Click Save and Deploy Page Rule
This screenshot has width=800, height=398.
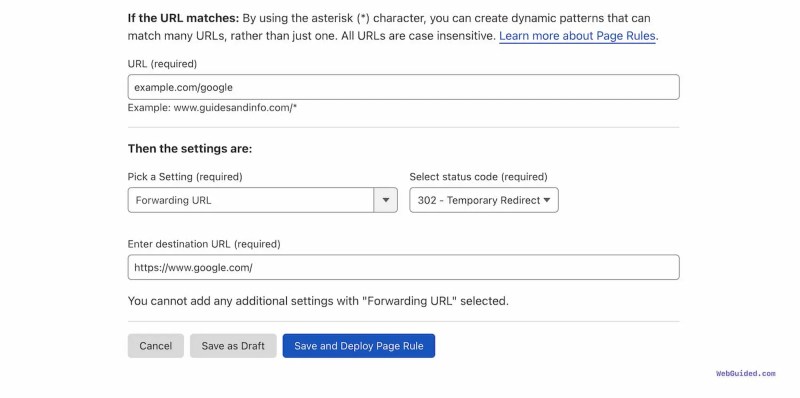click(359, 346)
